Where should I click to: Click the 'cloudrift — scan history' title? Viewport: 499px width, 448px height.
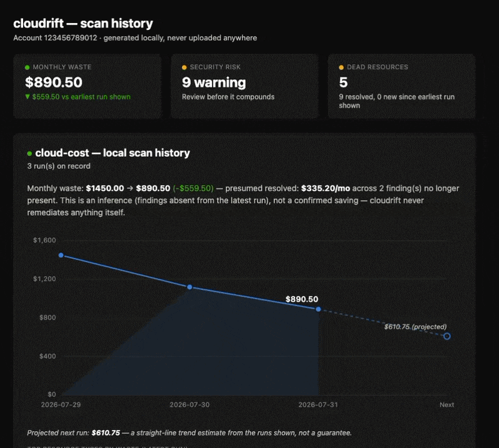coord(83,24)
